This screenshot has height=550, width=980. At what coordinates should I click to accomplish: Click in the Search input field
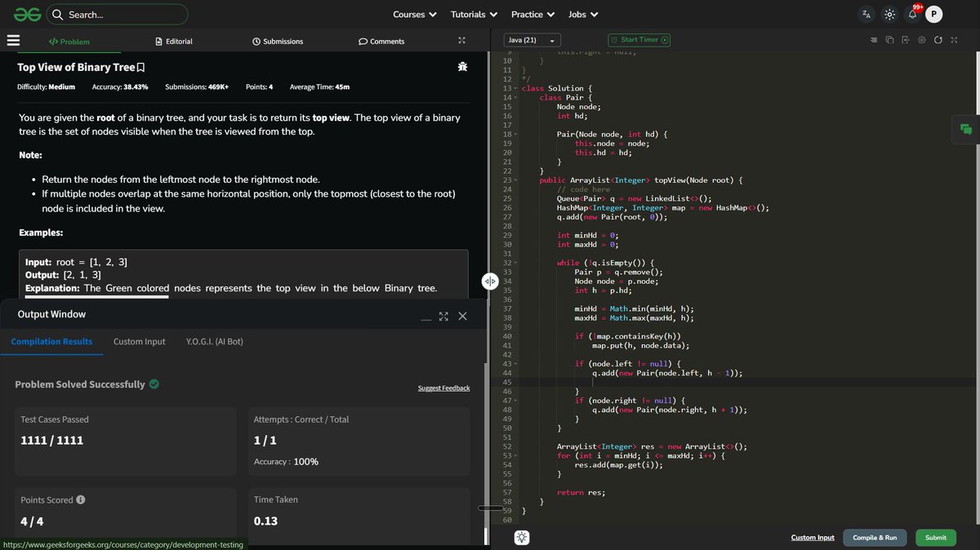(x=117, y=15)
